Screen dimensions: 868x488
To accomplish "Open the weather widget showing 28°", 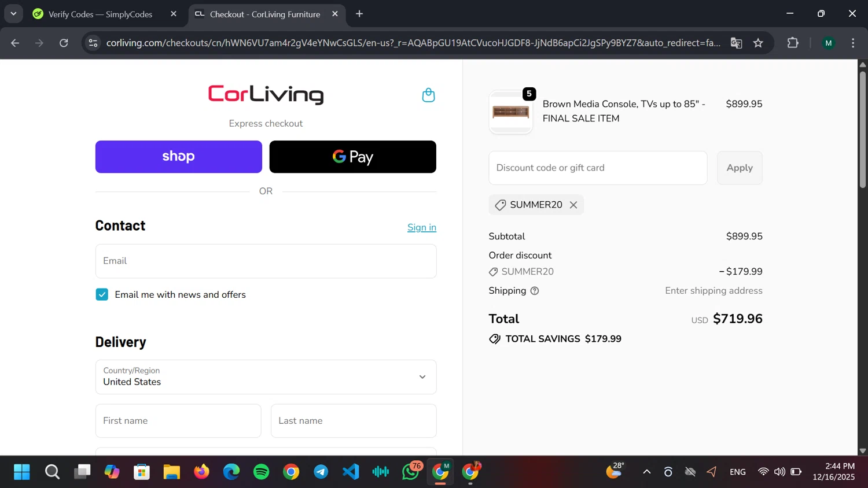I will tap(615, 471).
